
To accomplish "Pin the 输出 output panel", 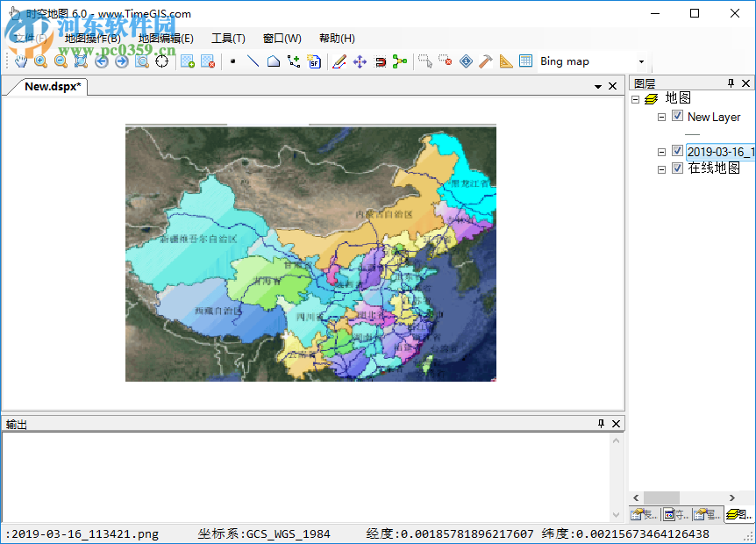I will coord(600,424).
